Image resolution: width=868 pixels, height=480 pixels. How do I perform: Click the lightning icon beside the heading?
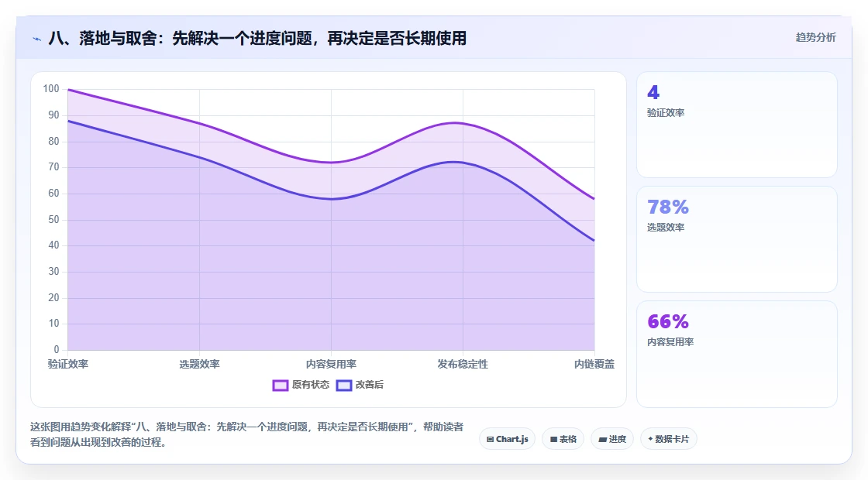pyautogui.click(x=37, y=39)
